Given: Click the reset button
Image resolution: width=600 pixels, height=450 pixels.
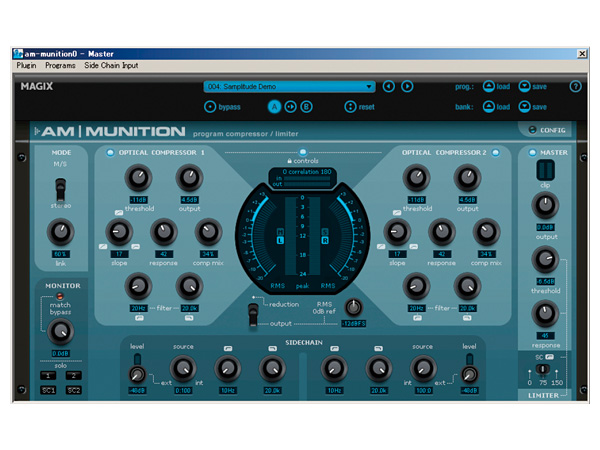Looking at the screenshot, I should tap(350, 107).
